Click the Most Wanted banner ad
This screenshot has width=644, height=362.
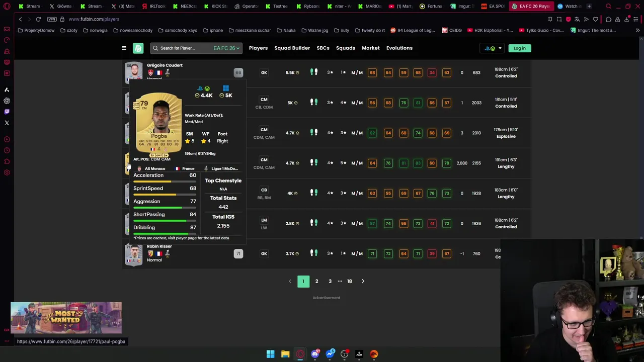(x=66, y=318)
